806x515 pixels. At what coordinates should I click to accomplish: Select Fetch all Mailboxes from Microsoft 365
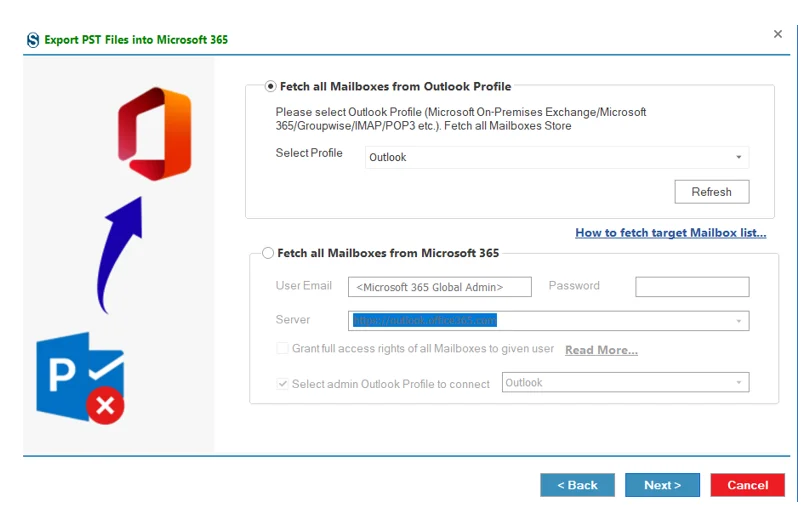click(268, 253)
